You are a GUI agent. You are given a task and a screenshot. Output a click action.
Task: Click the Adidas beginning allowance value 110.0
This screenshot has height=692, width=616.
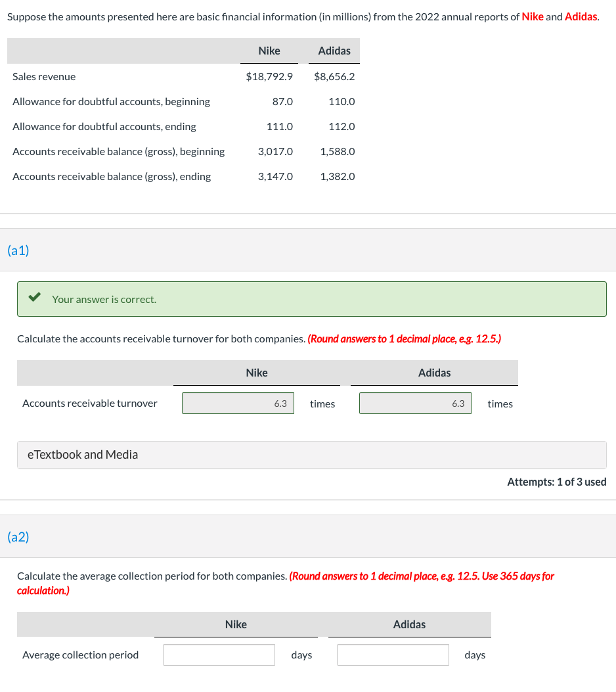(x=341, y=101)
